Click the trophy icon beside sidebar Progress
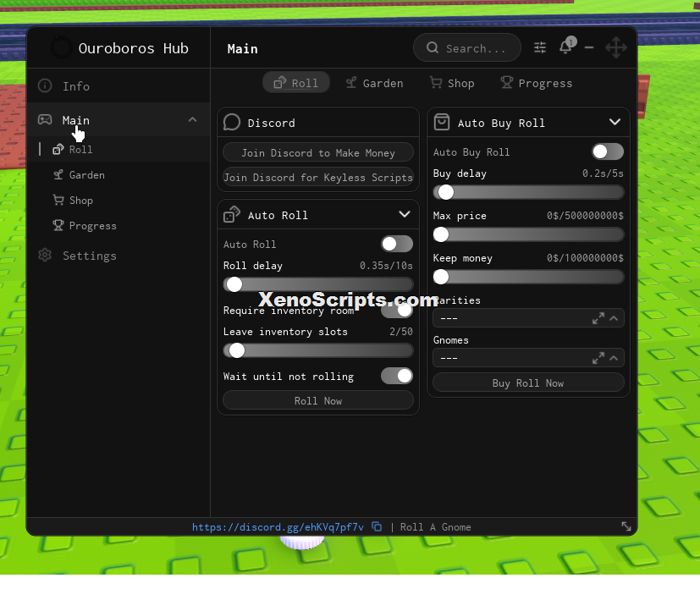The image size is (700, 600). point(58,225)
